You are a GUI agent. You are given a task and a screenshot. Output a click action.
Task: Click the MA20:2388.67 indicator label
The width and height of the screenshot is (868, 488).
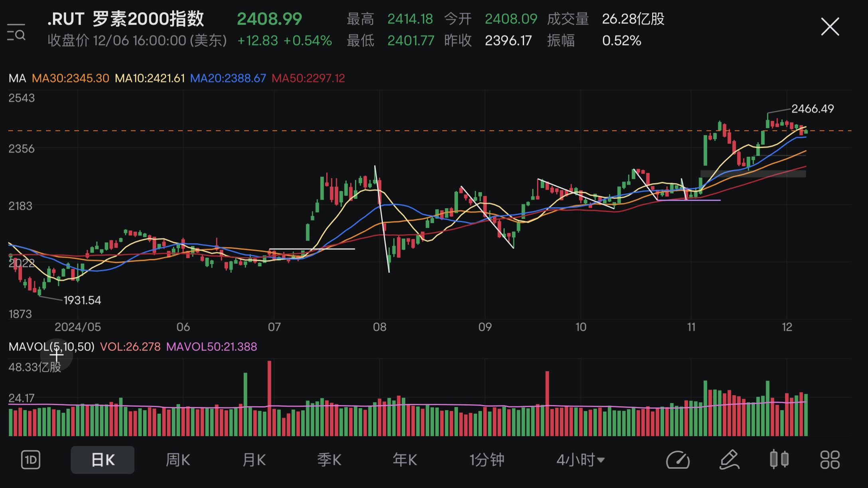point(228,78)
